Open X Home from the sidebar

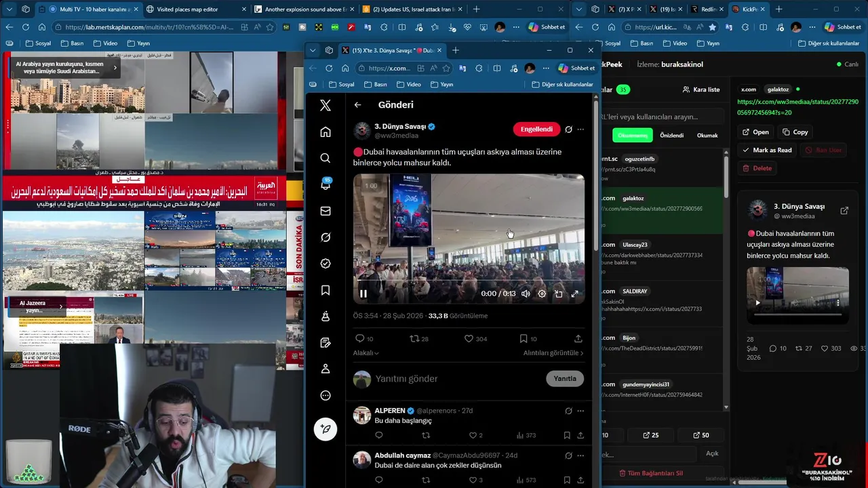[x=325, y=131]
